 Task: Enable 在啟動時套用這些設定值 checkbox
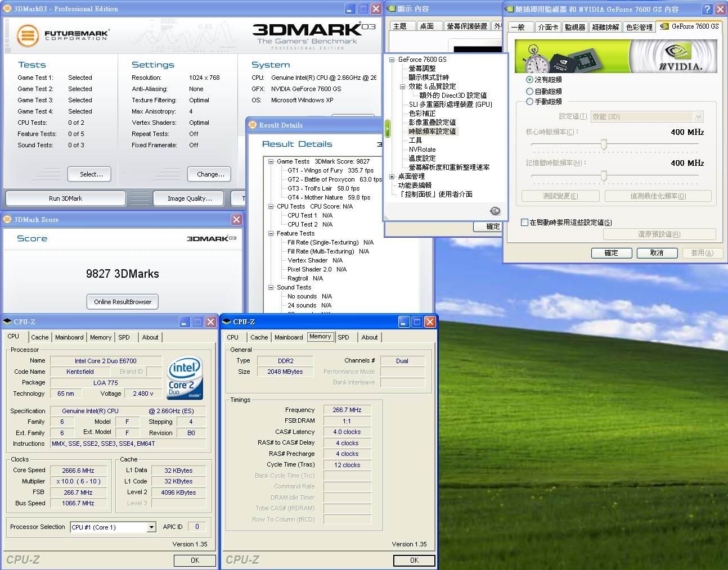(524, 223)
